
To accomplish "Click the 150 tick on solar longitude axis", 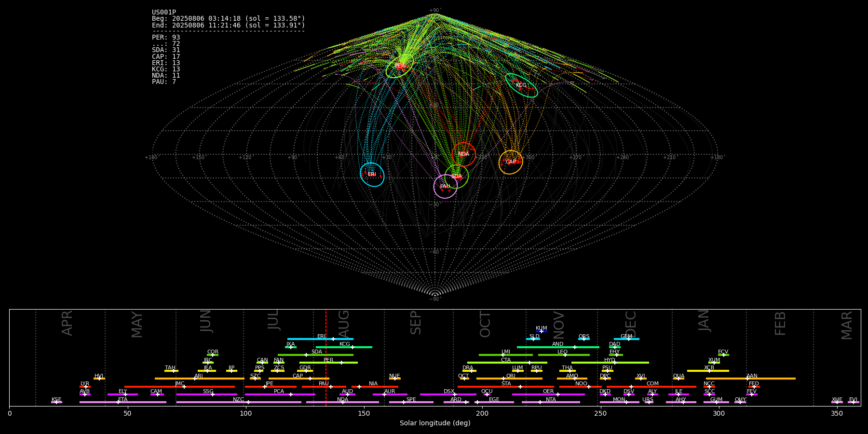I will pyautogui.click(x=364, y=413).
